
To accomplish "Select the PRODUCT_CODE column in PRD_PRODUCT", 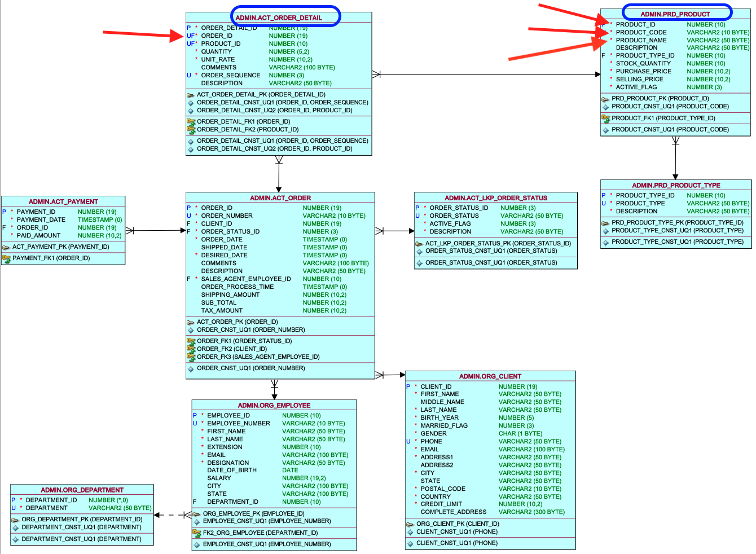I will pos(641,32).
